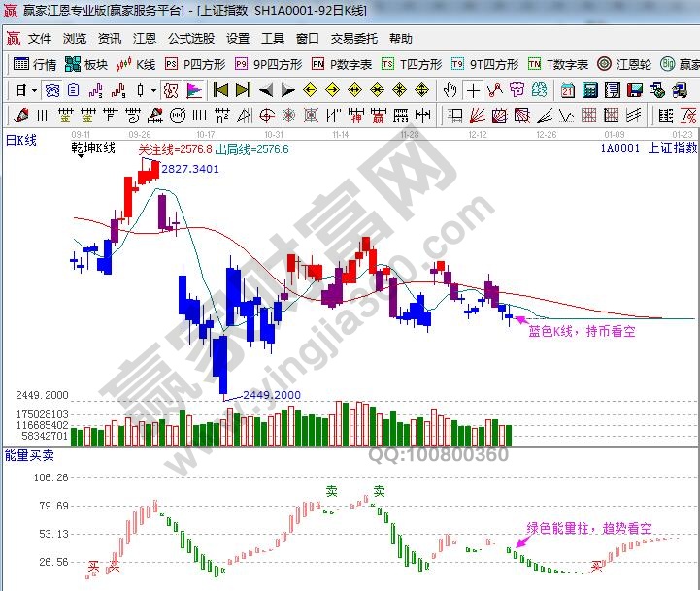Click the 乾坤K线 chart label
Image resolution: width=700 pixels, height=591 pixels.
point(93,148)
